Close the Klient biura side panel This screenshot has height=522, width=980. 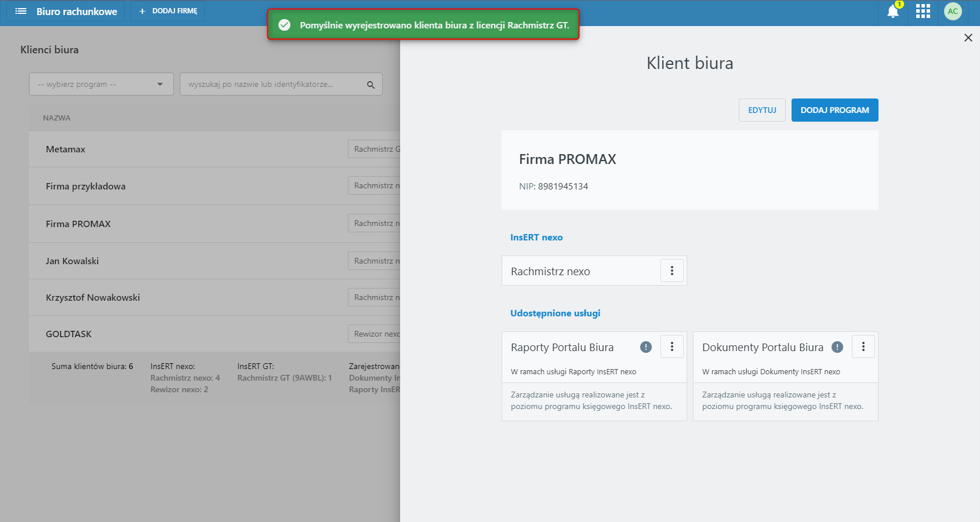pos(968,38)
